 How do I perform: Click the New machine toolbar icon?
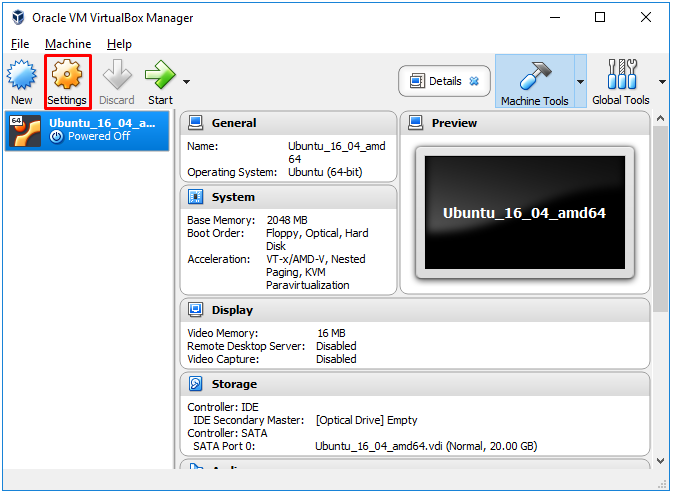21,75
